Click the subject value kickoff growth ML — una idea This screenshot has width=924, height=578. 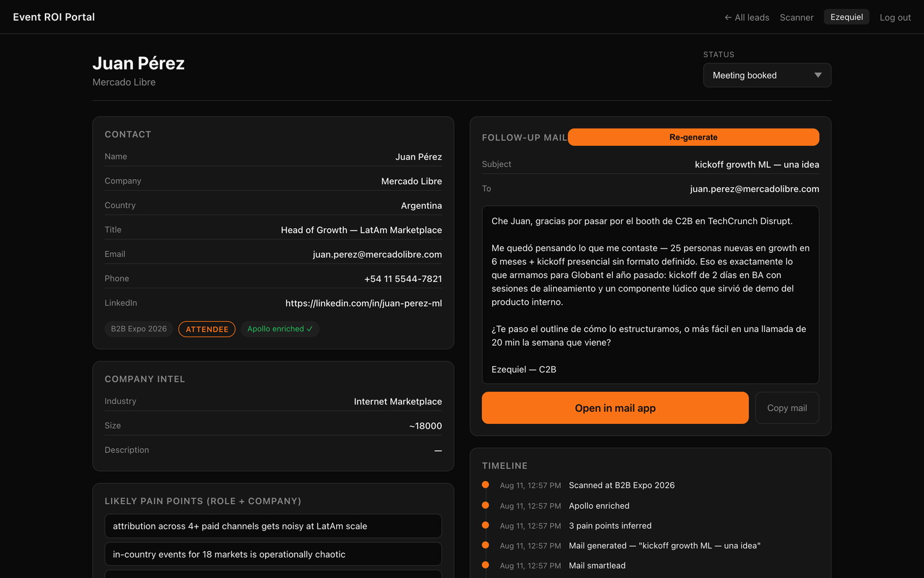(757, 164)
